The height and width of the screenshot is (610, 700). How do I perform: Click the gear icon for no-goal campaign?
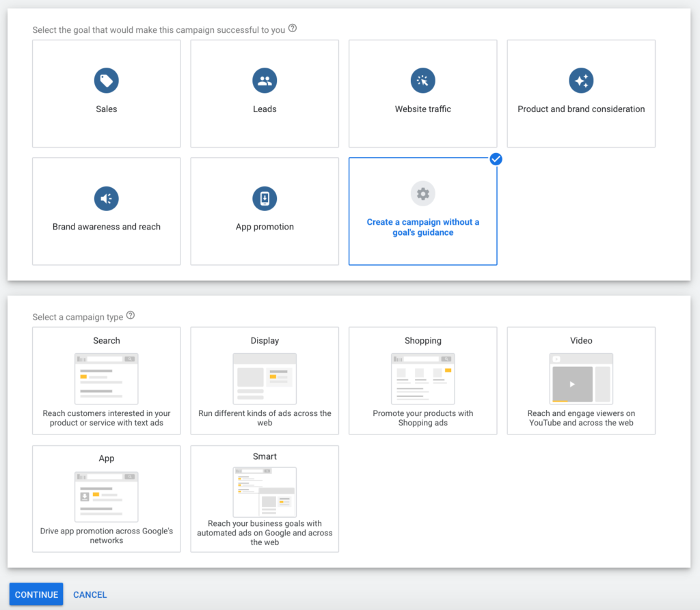(x=422, y=194)
